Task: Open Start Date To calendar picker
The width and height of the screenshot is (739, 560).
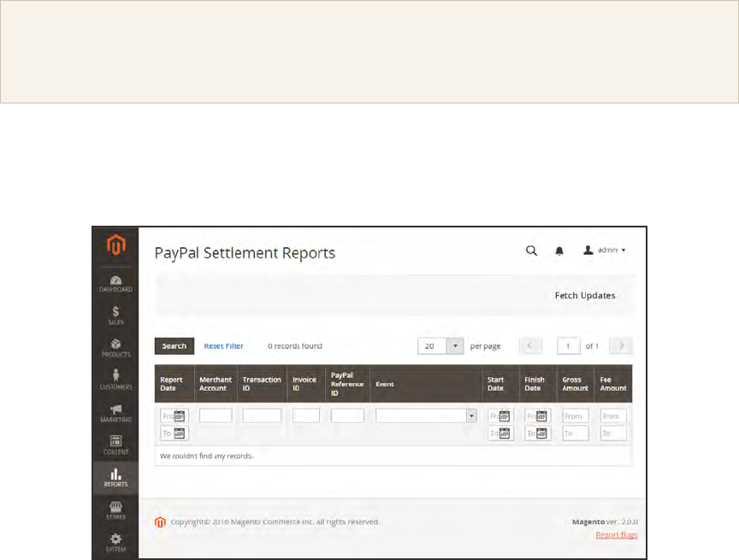Action: point(505,433)
